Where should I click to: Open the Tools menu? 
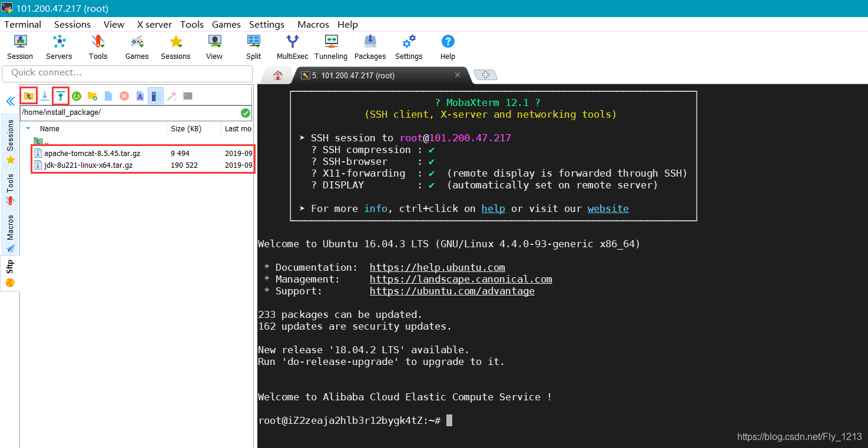click(x=192, y=24)
